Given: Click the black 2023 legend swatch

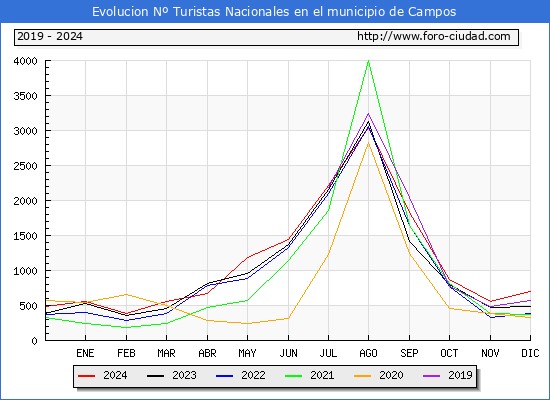Looking at the screenshot, I should [155, 376].
